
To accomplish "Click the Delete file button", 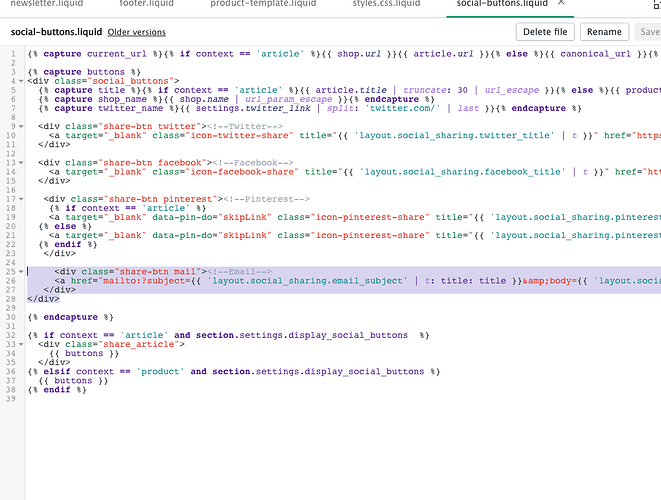I will tap(545, 32).
